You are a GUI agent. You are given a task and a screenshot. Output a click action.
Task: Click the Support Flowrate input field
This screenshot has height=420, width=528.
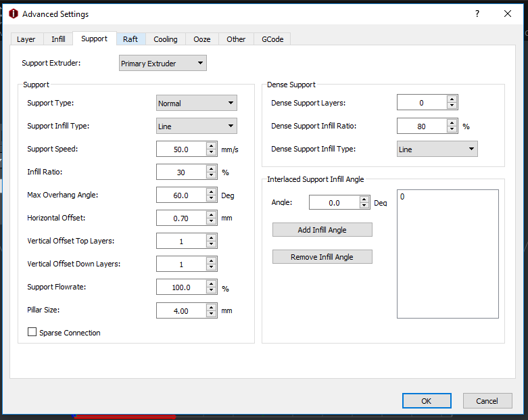(181, 287)
